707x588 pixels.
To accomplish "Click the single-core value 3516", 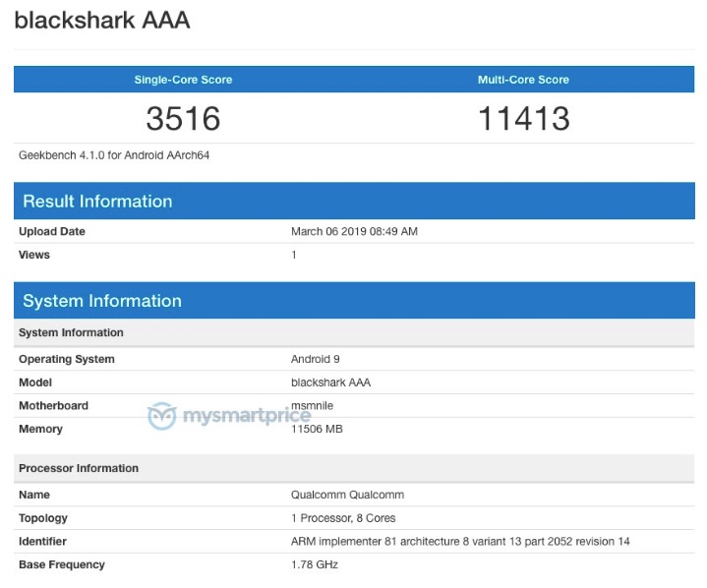I will (183, 119).
